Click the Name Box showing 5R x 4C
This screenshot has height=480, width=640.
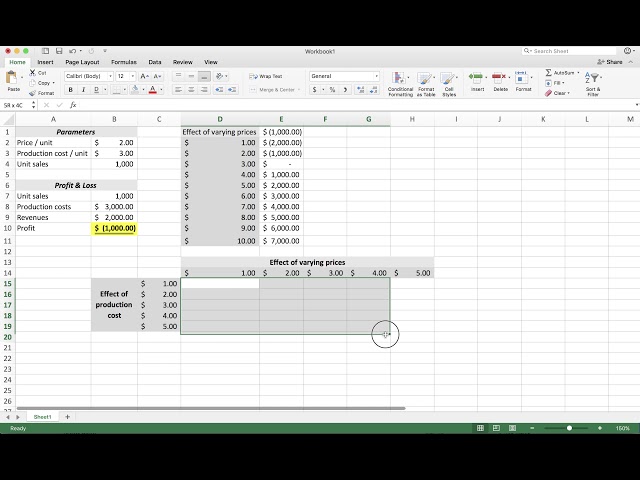click(x=15, y=105)
